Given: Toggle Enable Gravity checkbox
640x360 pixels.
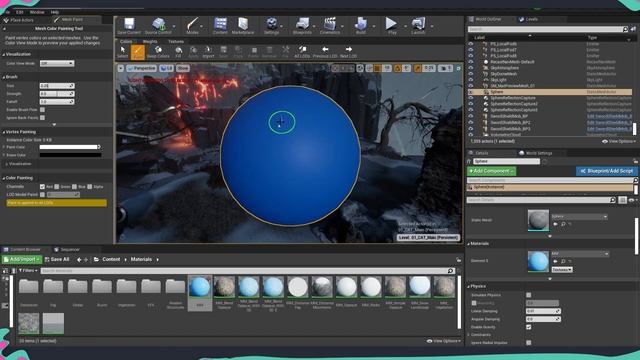Looking at the screenshot, I should click(x=529, y=327).
